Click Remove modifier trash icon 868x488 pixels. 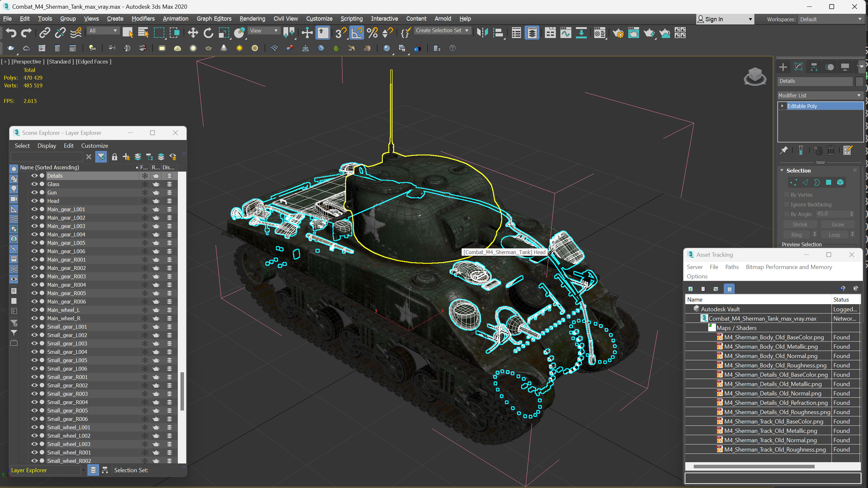click(x=831, y=150)
